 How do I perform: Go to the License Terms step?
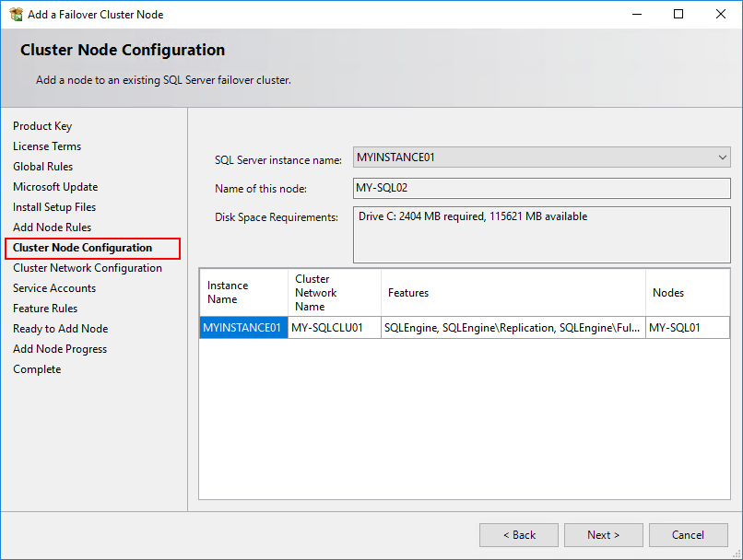47,146
